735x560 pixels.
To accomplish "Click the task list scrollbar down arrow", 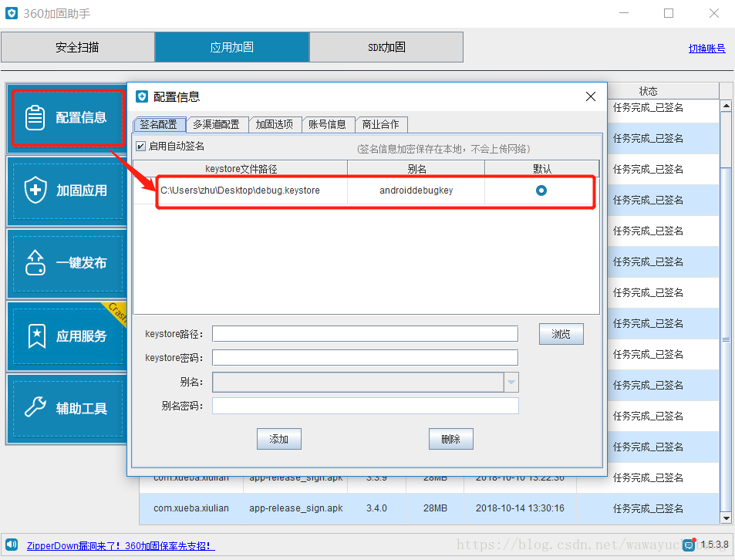I will click(726, 518).
